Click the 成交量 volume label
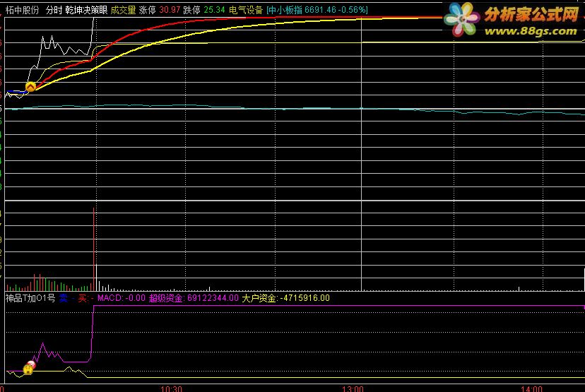Image resolution: width=585 pixels, height=392 pixels. pos(123,10)
